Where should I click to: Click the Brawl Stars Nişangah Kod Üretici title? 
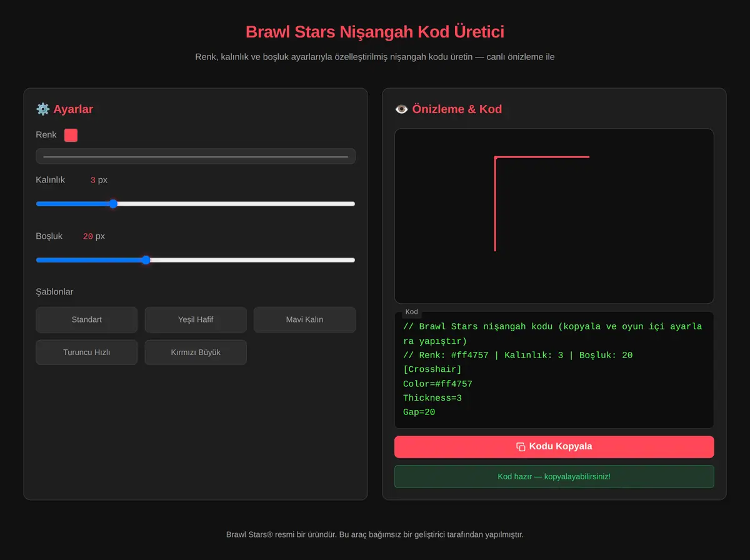pyautogui.click(x=375, y=32)
